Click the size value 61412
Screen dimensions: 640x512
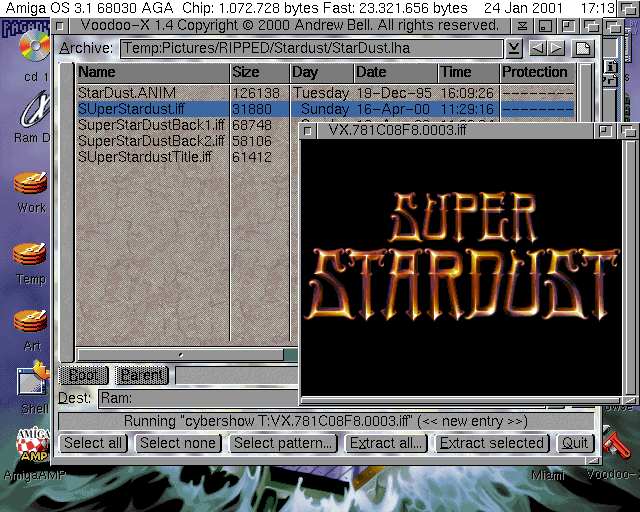(x=252, y=157)
